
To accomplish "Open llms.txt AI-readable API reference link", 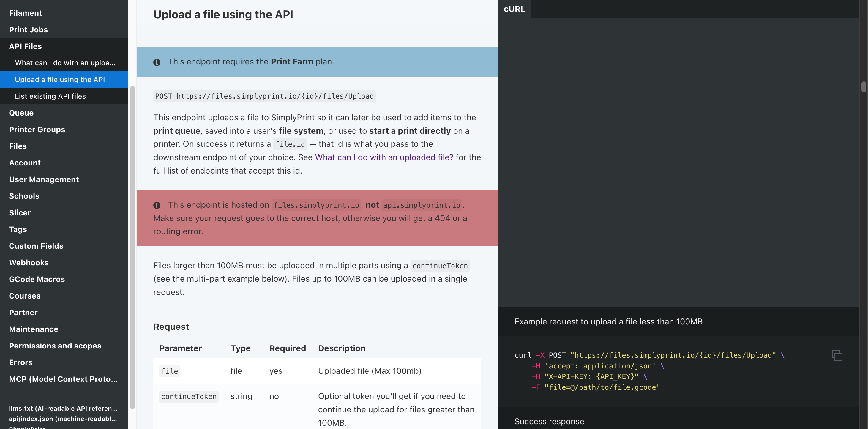I will click(x=63, y=408).
